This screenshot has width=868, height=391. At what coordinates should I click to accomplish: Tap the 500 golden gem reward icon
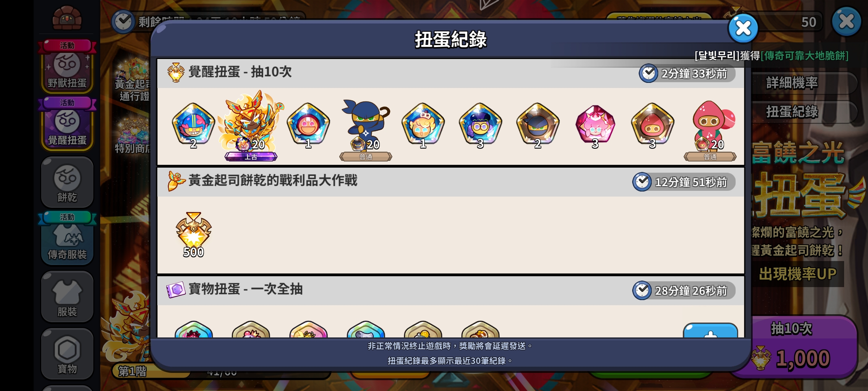193,235
